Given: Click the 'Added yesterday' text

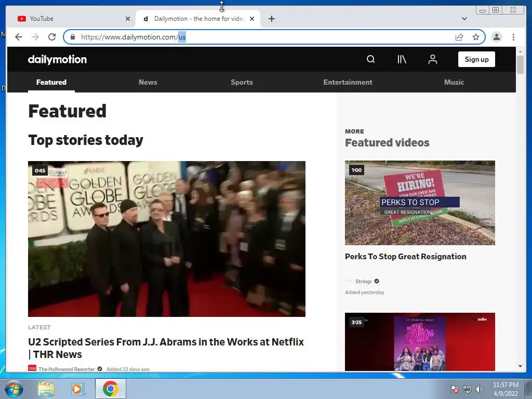Looking at the screenshot, I should [x=365, y=292].
